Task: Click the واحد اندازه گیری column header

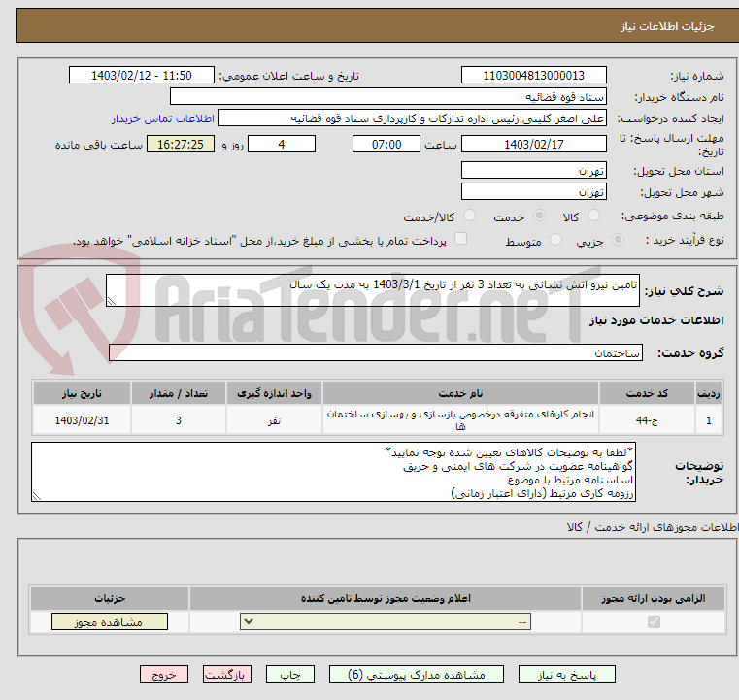Action: point(274,393)
